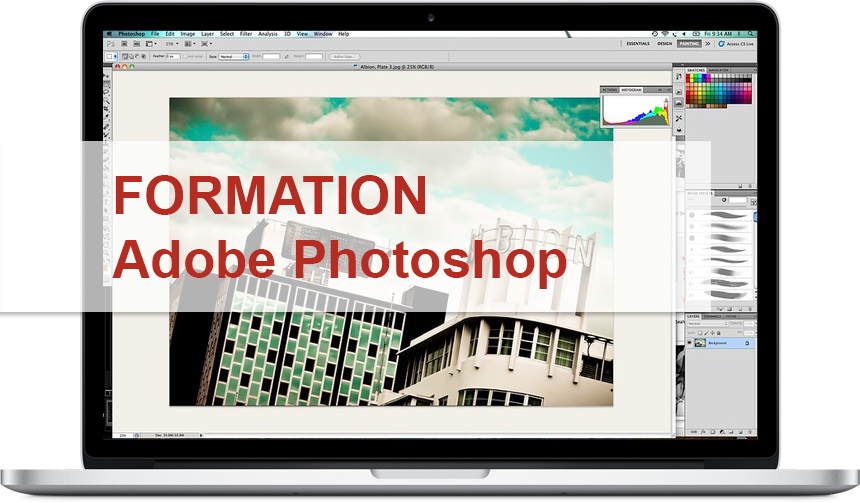Image resolution: width=860 pixels, height=503 pixels.
Task: Open the View menu
Action: click(302, 34)
